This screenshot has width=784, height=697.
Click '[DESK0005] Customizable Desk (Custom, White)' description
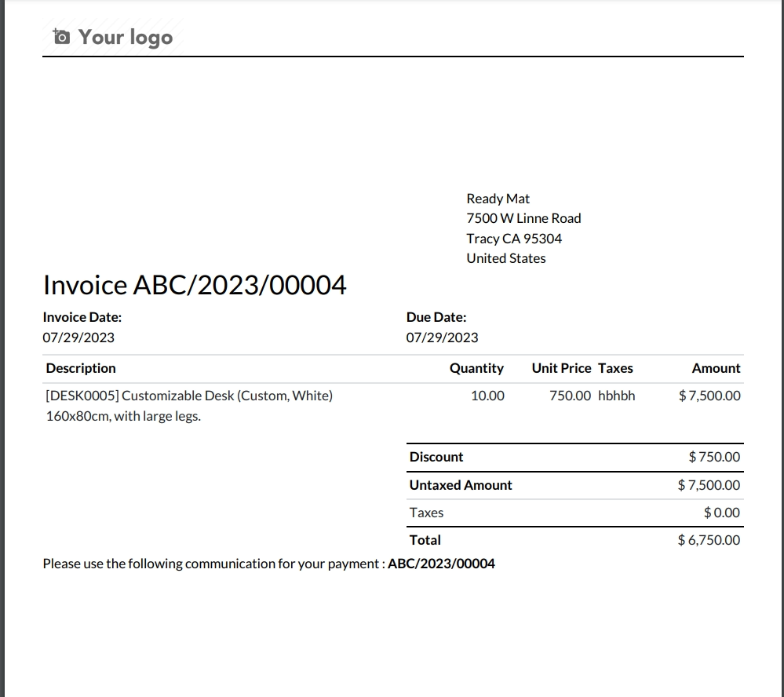[189, 396]
